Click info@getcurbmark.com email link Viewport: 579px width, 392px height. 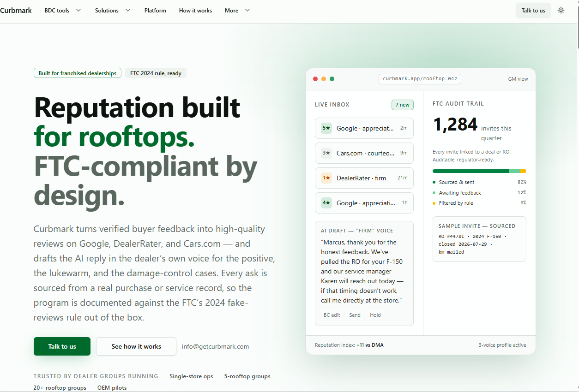coord(215,346)
